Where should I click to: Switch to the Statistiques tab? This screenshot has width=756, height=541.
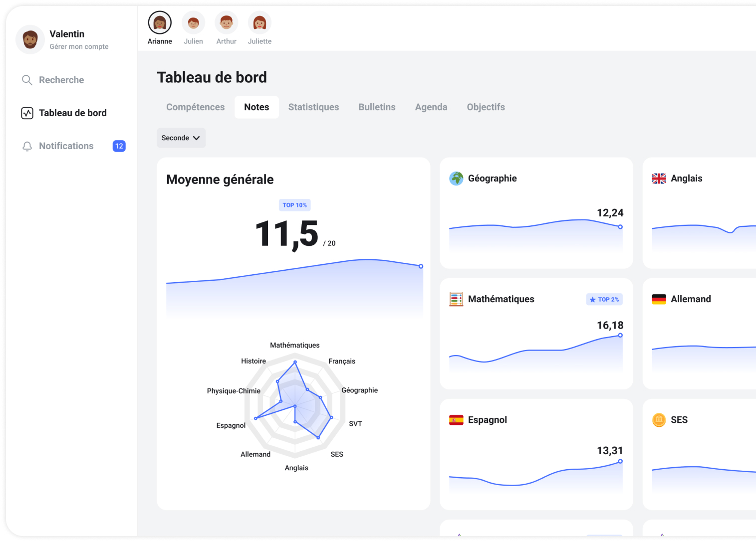point(313,107)
